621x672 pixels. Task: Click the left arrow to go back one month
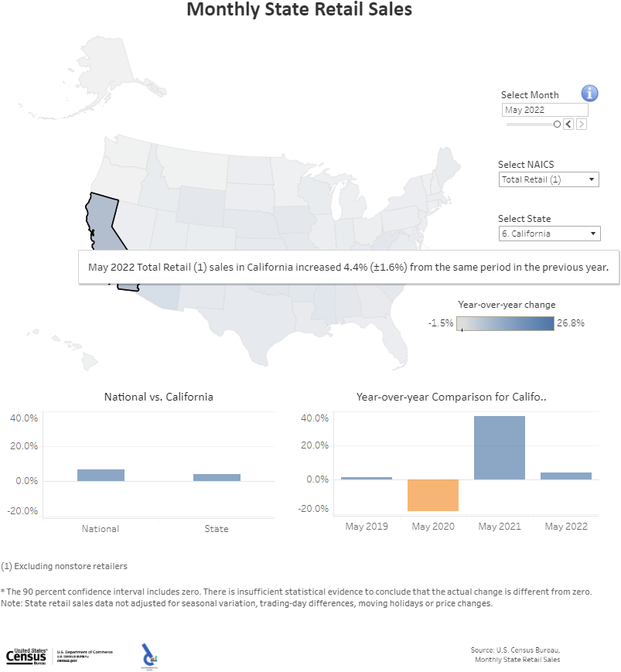(x=568, y=124)
